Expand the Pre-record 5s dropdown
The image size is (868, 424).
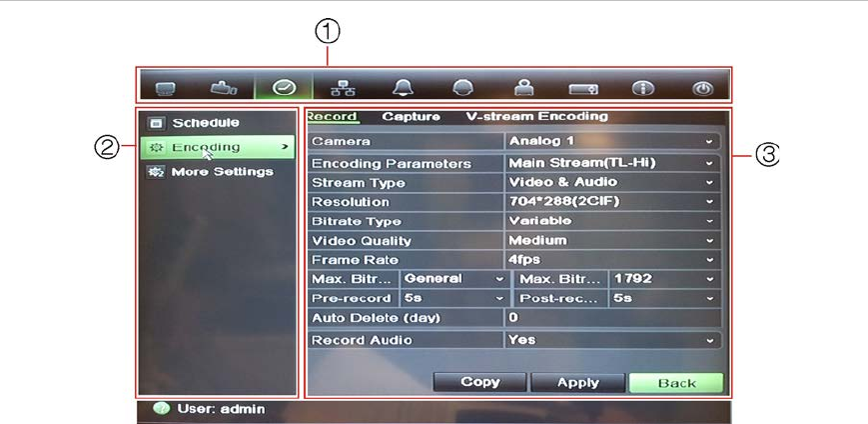tap(454, 298)
